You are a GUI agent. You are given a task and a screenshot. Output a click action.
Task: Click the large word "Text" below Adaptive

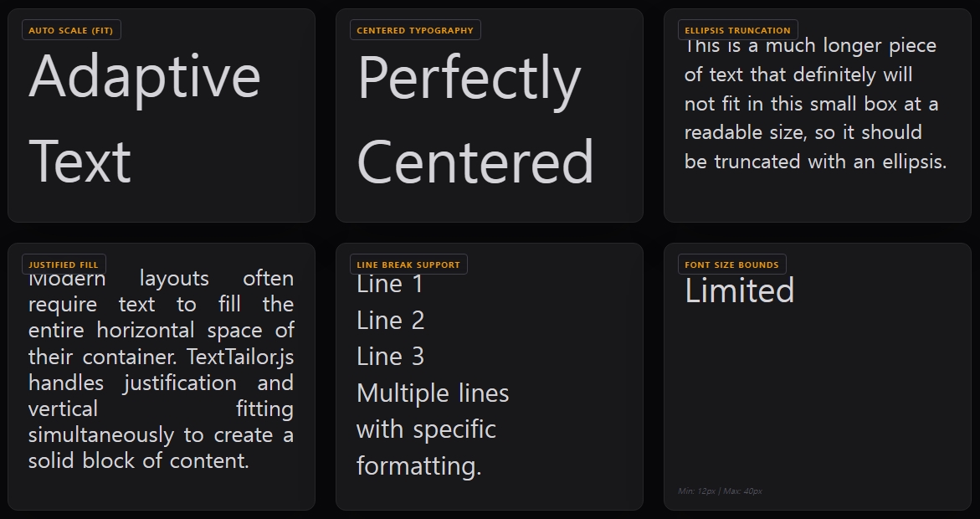(80, 162)
